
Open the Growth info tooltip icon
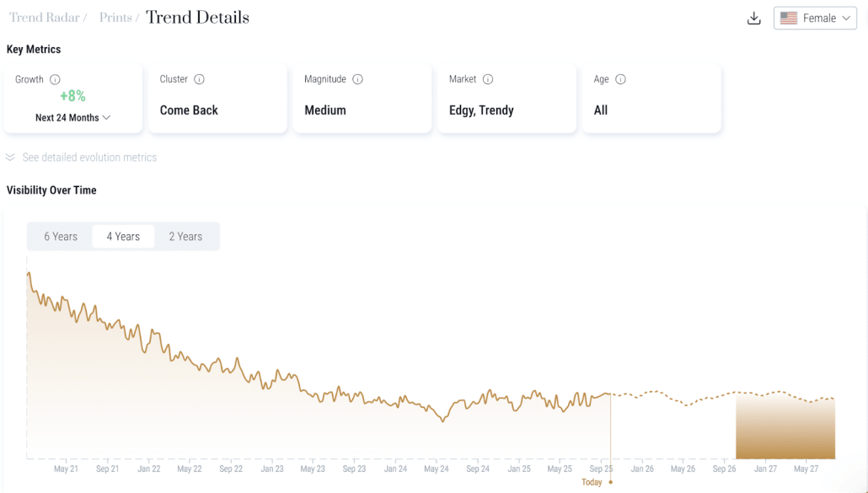click(x=55, y=79)
